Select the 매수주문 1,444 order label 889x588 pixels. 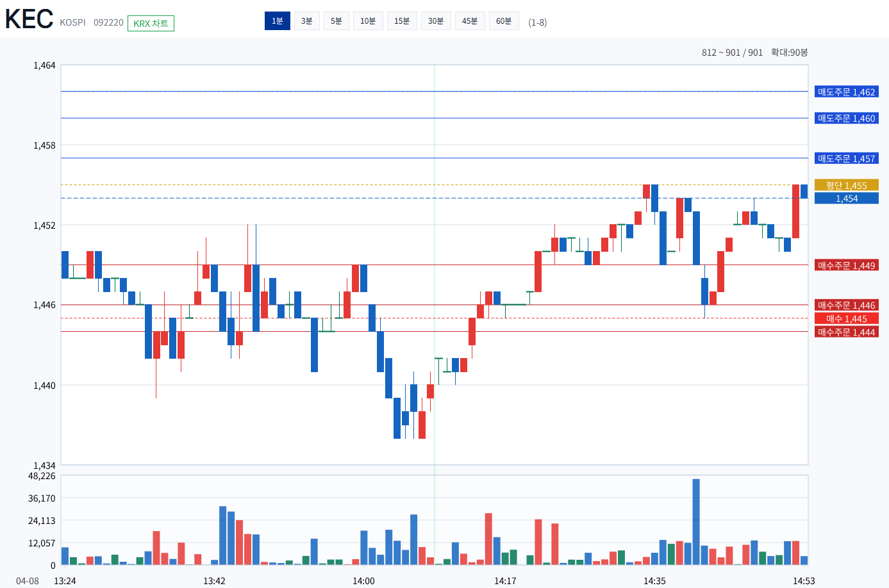[x=847, y=332]
